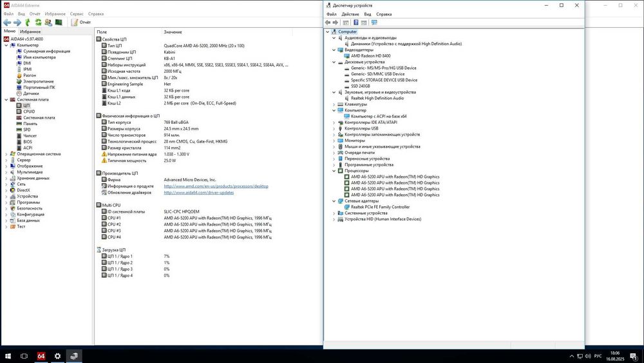This screenshot has height=363, width=644.
Task: Click the Отчёт report button in AIDA64 toolbar
Action: 81,22
